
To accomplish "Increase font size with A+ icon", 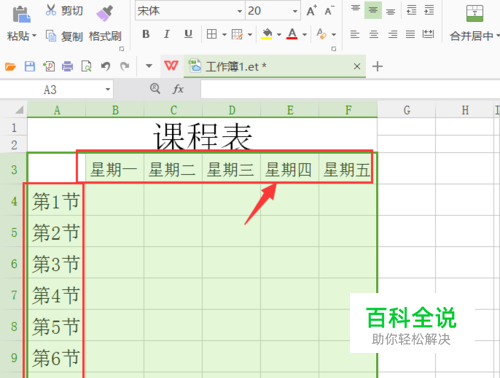I will 311,11.
